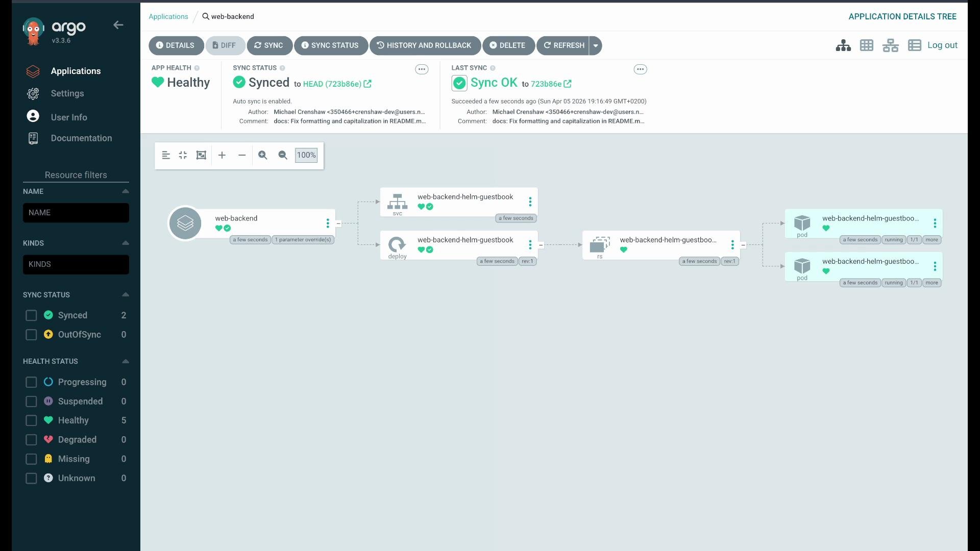Check the Missing filter checkbox
The height and width of the screenshot is (551, 980).
pyautogui.click(x=31, y=459)
